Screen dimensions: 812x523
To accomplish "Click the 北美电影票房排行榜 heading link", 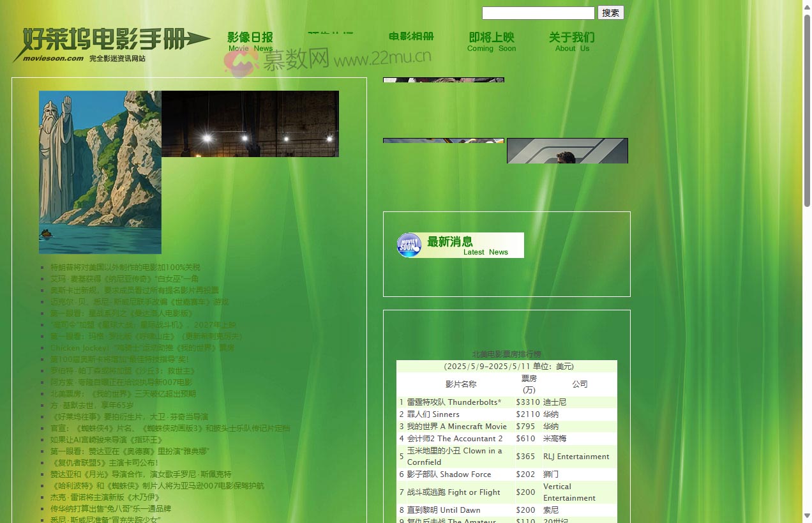I will [507, 354].
